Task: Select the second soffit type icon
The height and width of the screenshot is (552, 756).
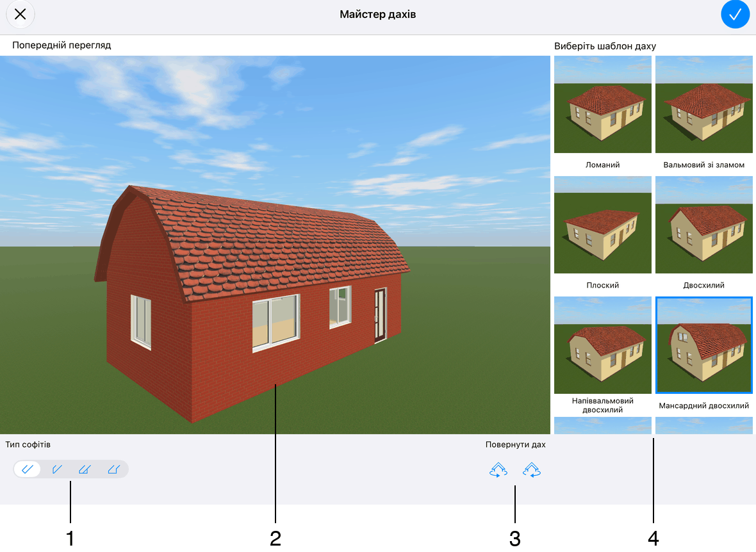Action: 57,469
